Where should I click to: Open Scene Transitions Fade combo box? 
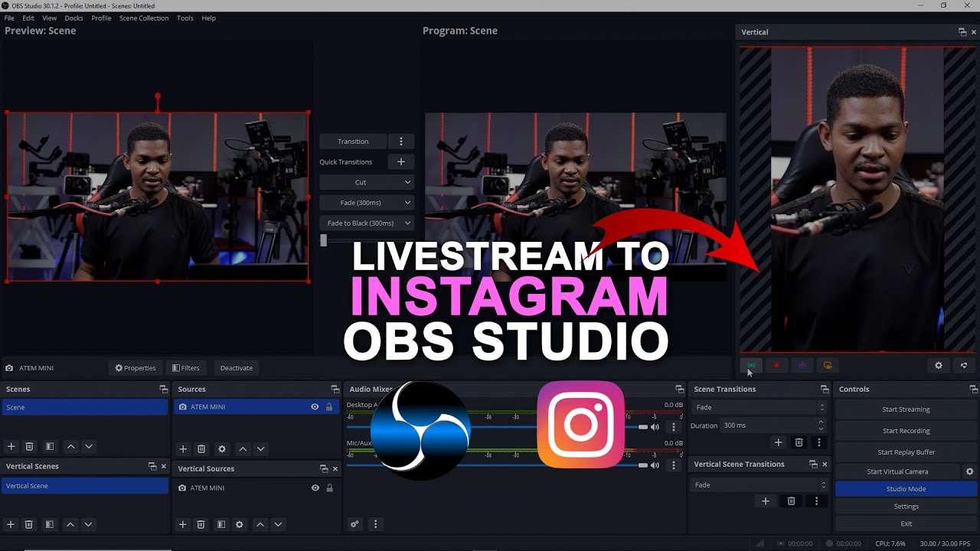pos(759,407)
